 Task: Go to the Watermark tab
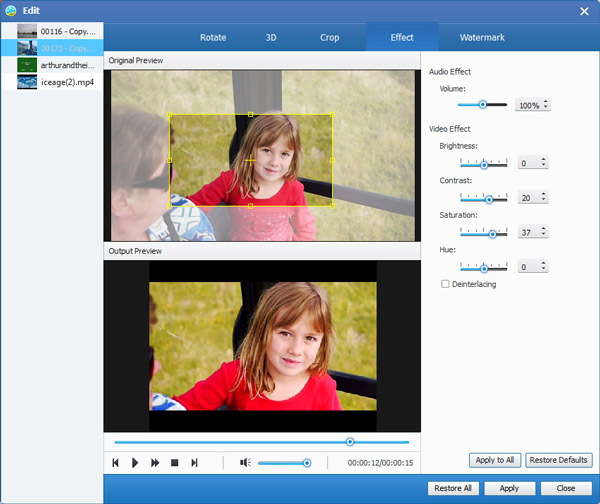click(482, 38)
